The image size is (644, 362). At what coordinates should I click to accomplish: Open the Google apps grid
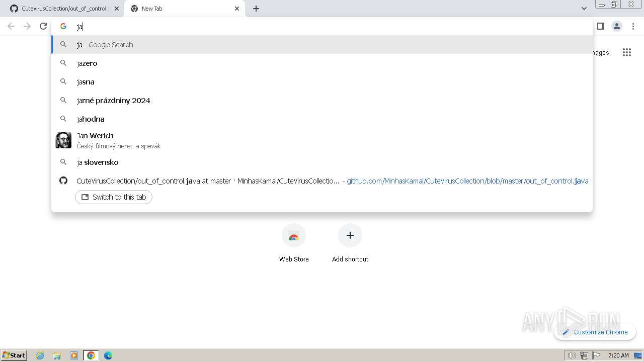click(626, 52)
